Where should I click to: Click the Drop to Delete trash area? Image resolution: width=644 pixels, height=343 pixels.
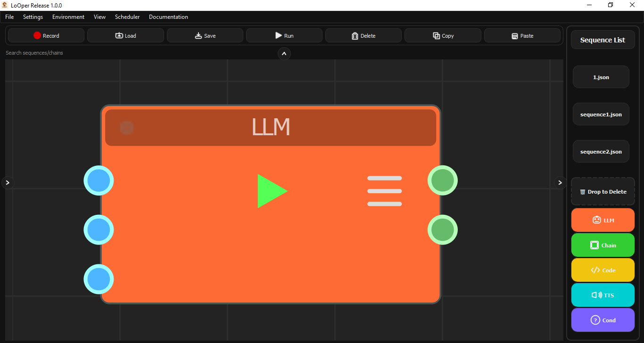pos(603,191)
